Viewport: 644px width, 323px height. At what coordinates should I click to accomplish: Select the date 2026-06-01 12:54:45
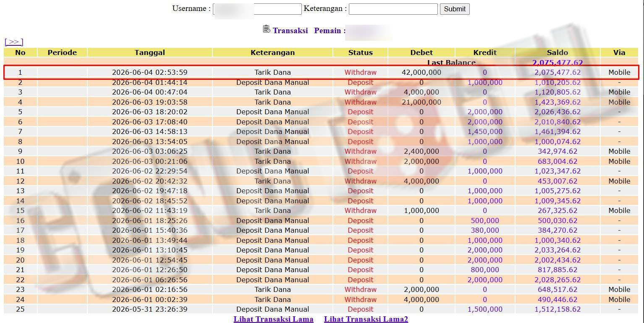click(x=150, y=260)
